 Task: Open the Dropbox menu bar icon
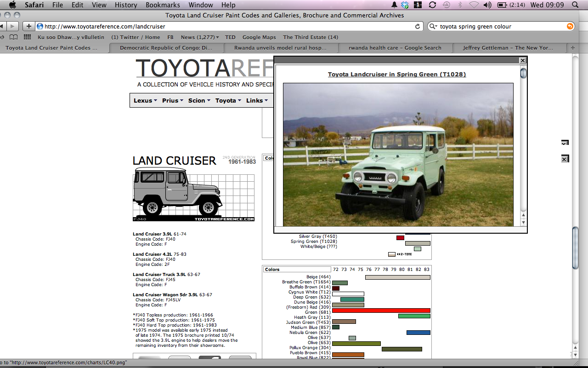405,5
